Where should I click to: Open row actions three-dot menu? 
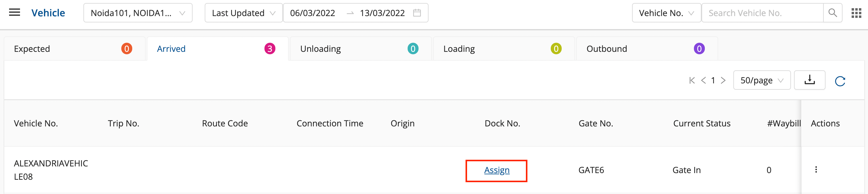(x=816, y=170)
